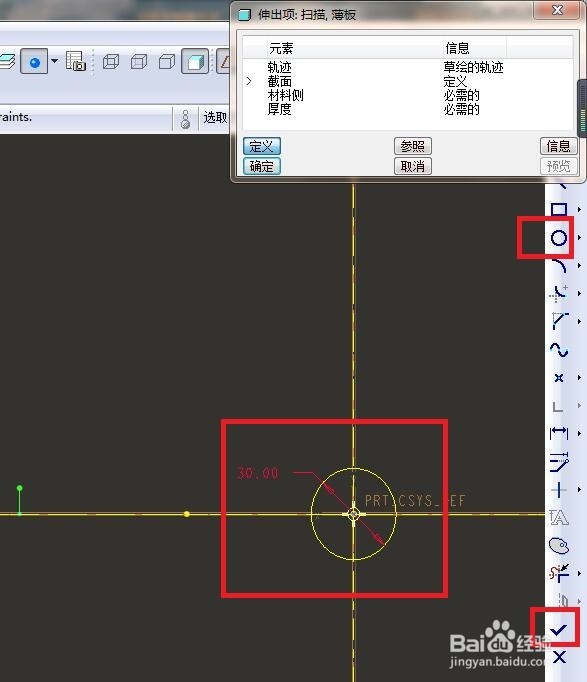Viewport: 587px width, 682px height.
Task: Select the Rectangle sketch tool
Action: click(559, 209)
